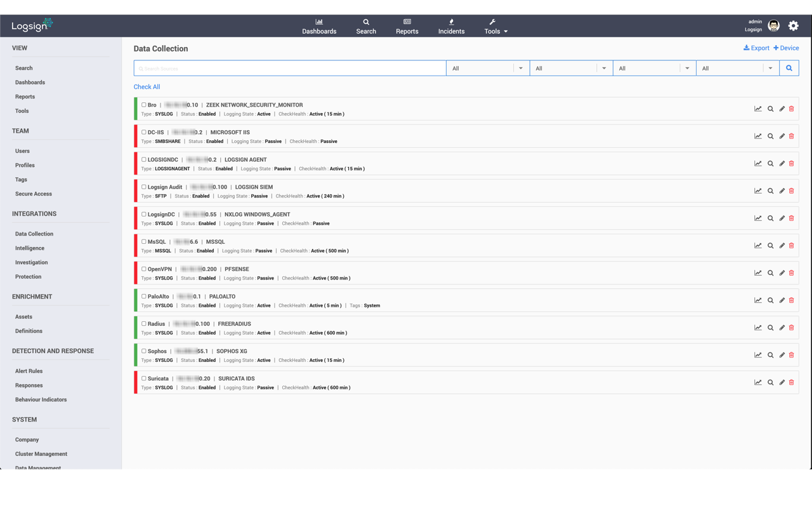The height and width of the screenshot is (508, 812).
Task: Open Search in the top navigation
Action: [x=366, y=26]
